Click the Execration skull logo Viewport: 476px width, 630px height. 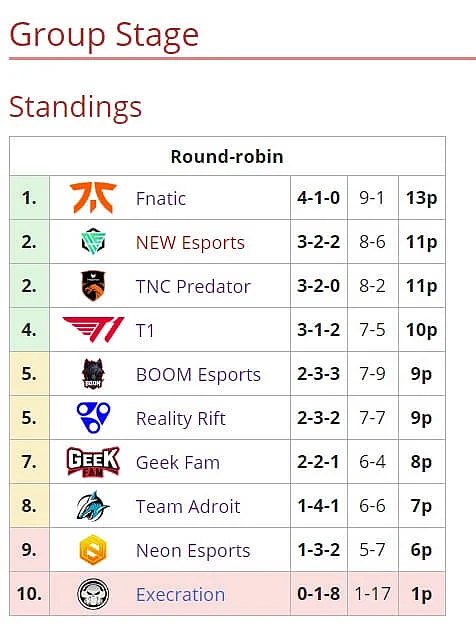pyautogui.click(x=93, y=594)
